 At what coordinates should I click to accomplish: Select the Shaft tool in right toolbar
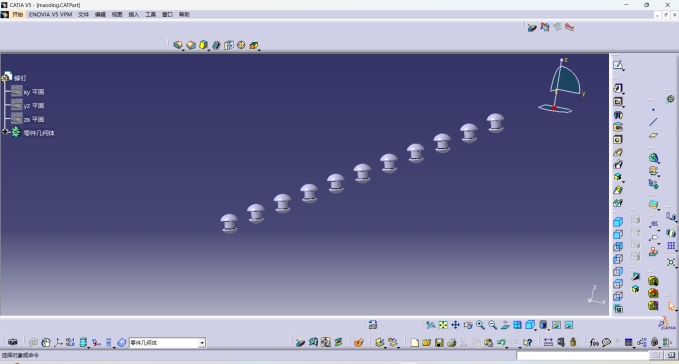(x=618, y=115)
